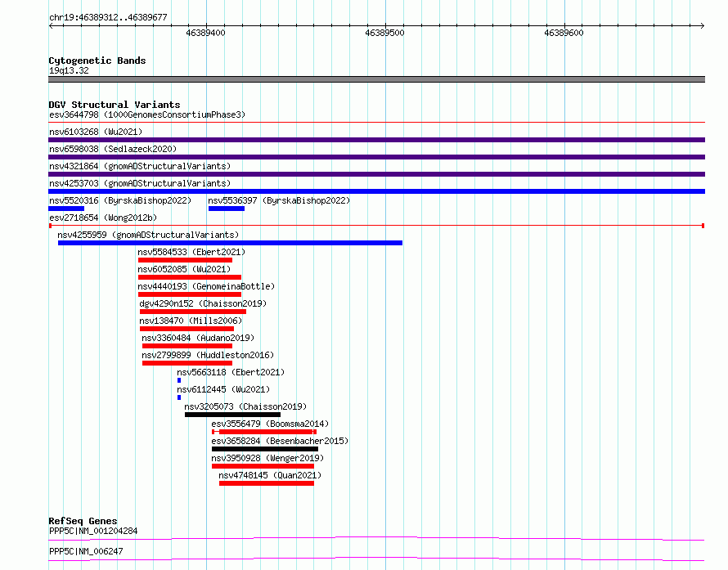Click nsv5663118 (Ebert2021) label

coord(231,372)
